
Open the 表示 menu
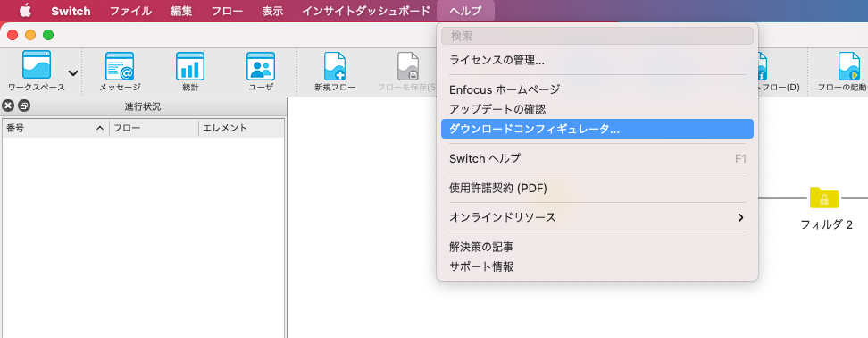pos(272,11)
